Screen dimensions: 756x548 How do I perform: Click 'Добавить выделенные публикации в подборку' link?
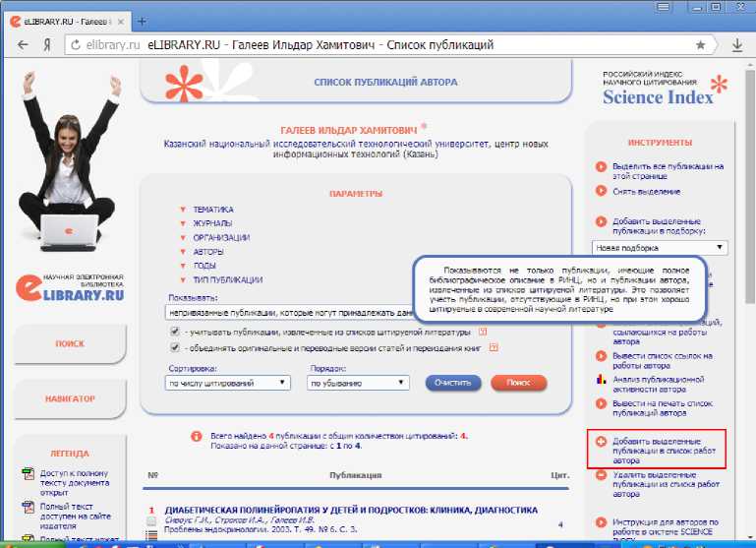click(659, 226)
